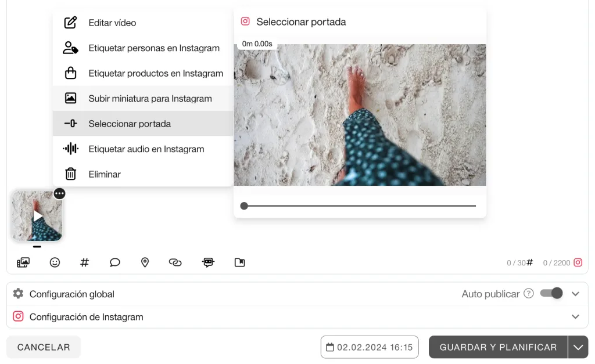Click the audio waveform icon
This screenshot has width=595, height=364.
[70, 149]
